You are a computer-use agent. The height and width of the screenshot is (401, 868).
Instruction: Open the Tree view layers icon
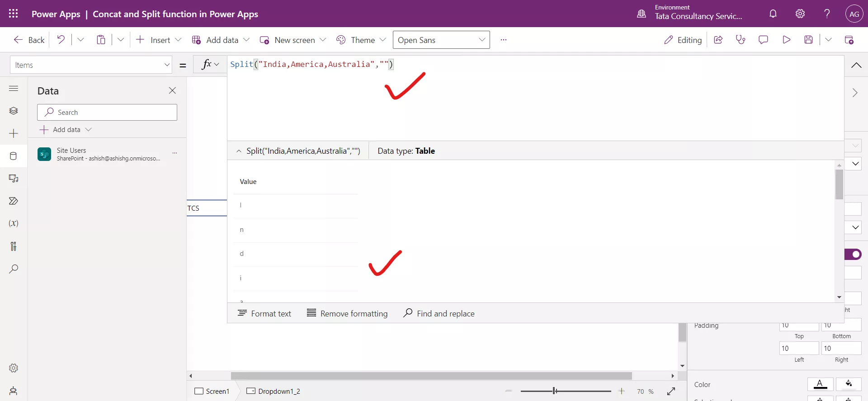coord(14,111)
